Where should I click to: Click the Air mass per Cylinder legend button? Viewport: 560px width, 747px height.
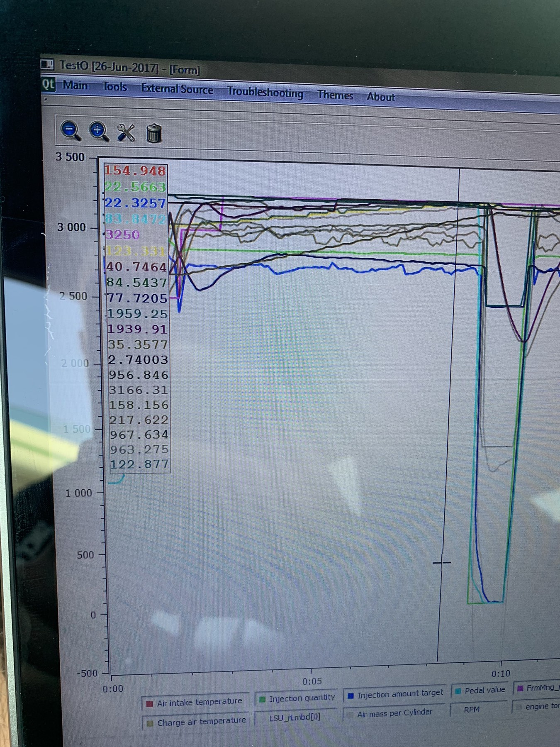[x=394, y=713]
